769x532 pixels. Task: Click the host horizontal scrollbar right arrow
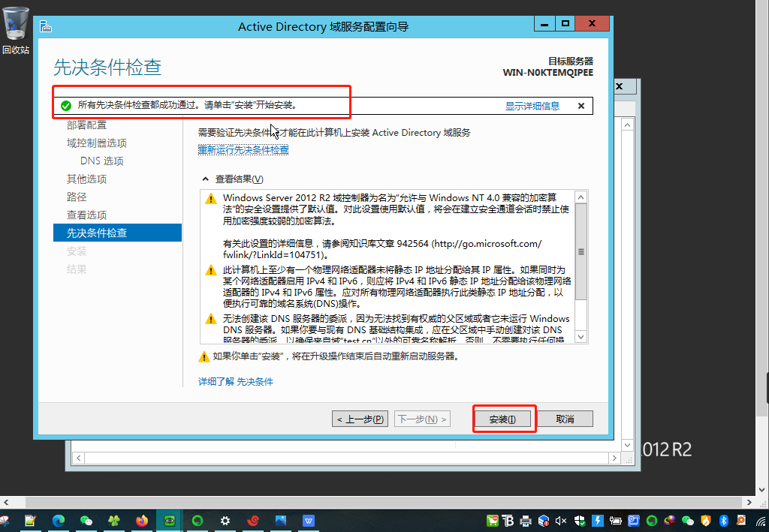(749, 502)
